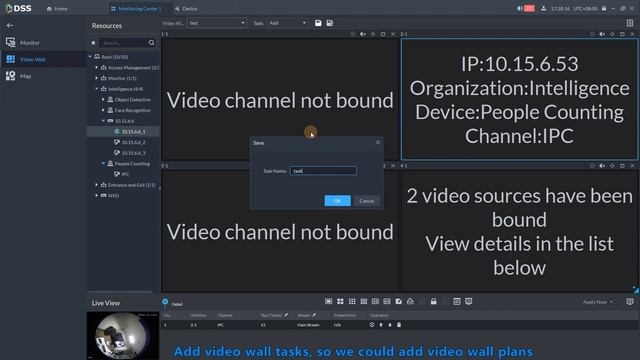This screenshot has height=360, width=640.
Task: Expand the NVD node
Action: click(x=97, y=195)
